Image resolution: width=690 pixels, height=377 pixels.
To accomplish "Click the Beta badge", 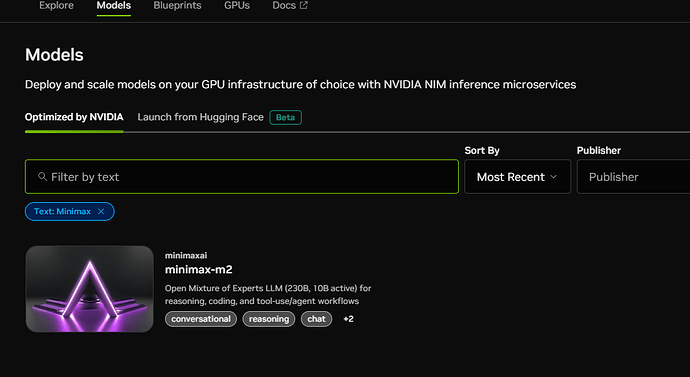I will pyautogui.click(x=285, y=117).
